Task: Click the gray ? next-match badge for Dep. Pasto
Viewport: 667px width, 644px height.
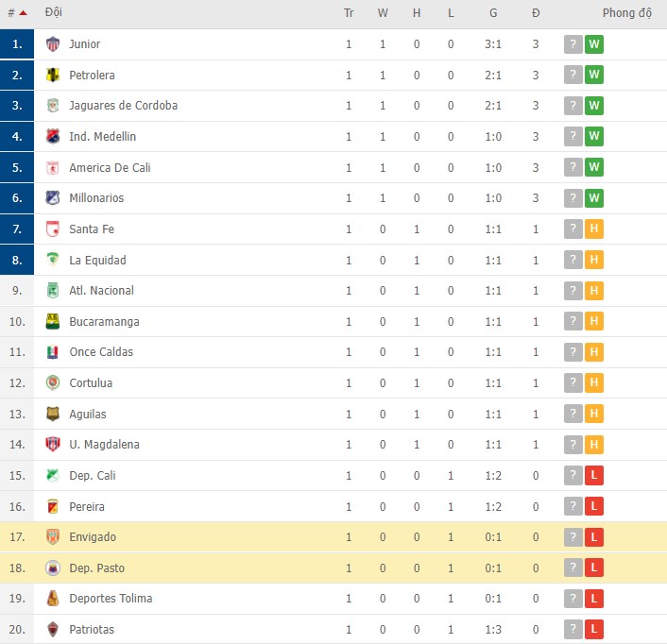Action: point(573,568)
